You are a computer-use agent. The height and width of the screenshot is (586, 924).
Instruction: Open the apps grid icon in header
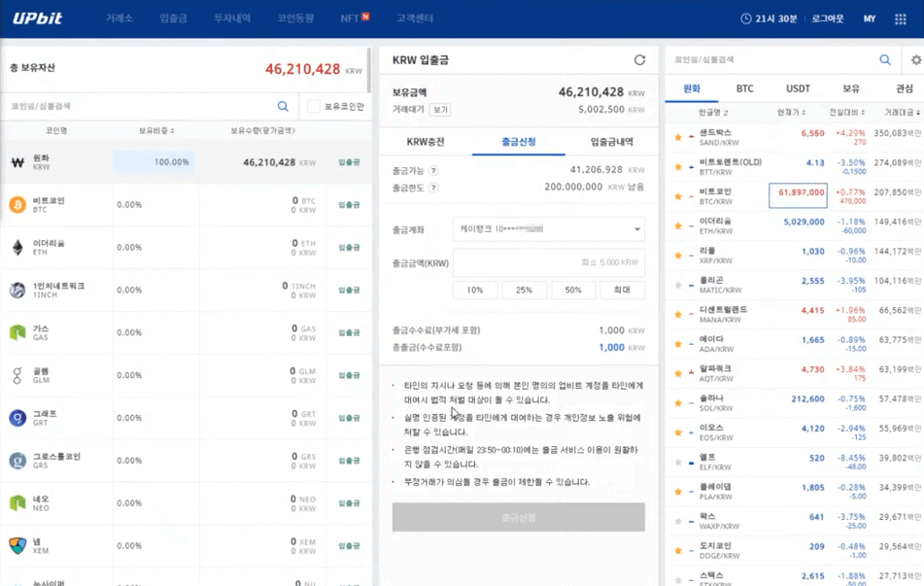[900, 18]
